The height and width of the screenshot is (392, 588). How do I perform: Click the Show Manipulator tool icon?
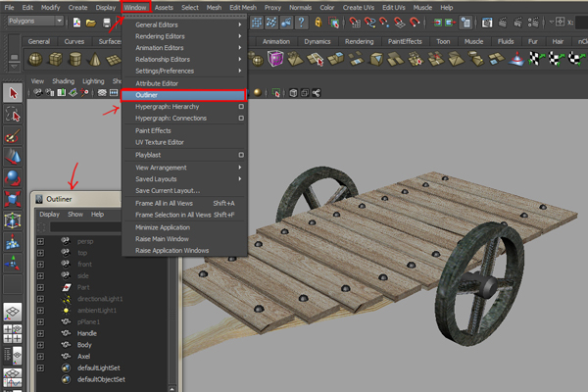point(13,263)
